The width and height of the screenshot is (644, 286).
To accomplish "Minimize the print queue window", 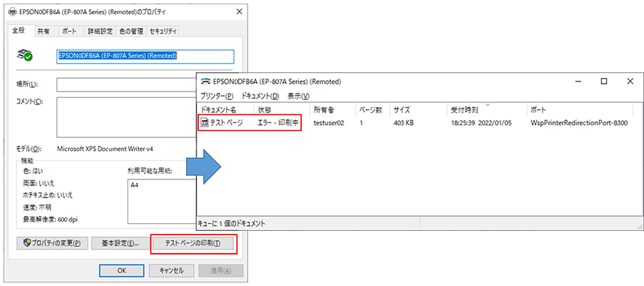I will click(579, 82).
